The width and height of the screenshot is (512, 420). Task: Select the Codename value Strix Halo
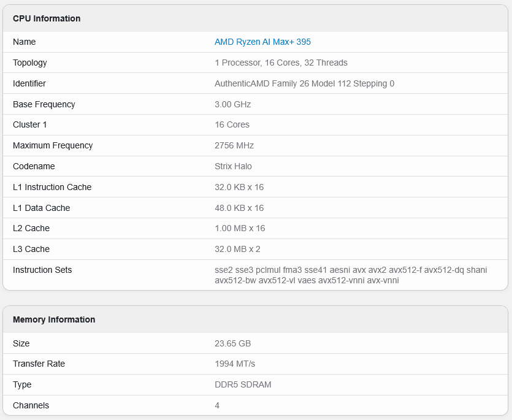235,166
